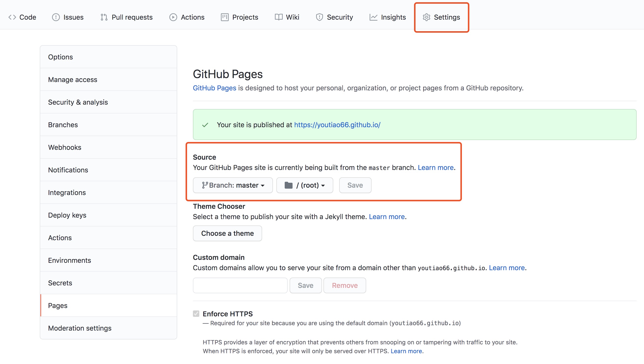Click Learn more link about HTTPS

tap(406, 351)
